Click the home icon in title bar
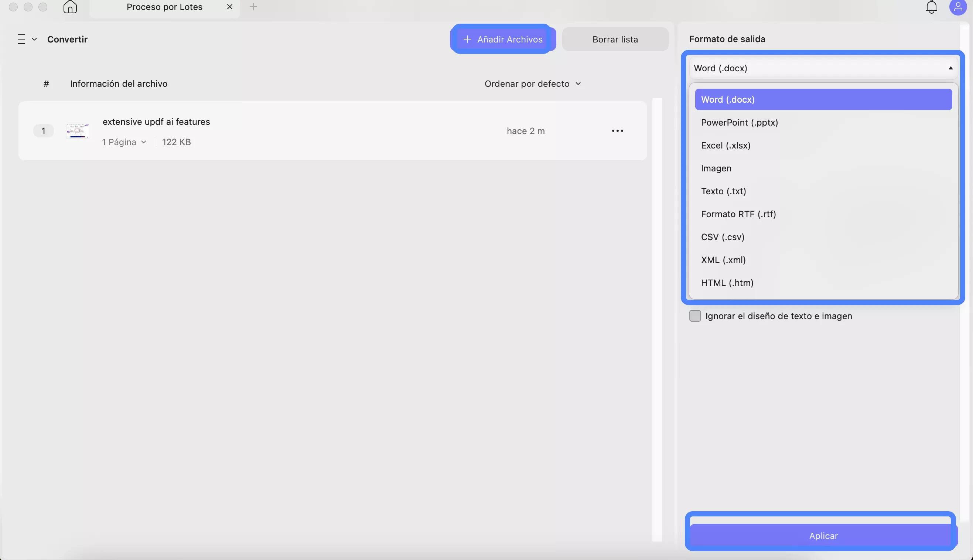This screenshot has height=560, width=973. (x=70, y=7)
